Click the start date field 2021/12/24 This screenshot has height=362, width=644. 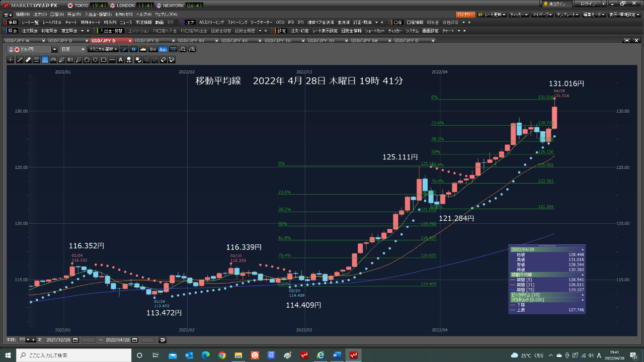click(58, 340)
